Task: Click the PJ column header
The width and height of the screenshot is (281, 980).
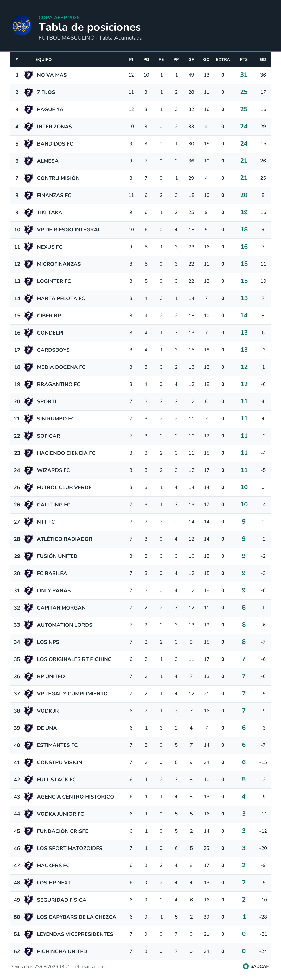Action: click(x=131, y=59)
